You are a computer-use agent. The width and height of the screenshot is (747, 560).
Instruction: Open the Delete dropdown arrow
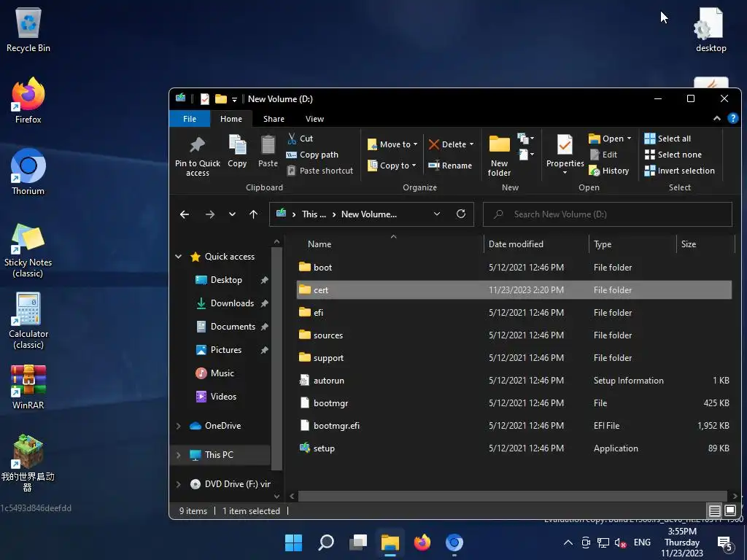pos(472,144)
